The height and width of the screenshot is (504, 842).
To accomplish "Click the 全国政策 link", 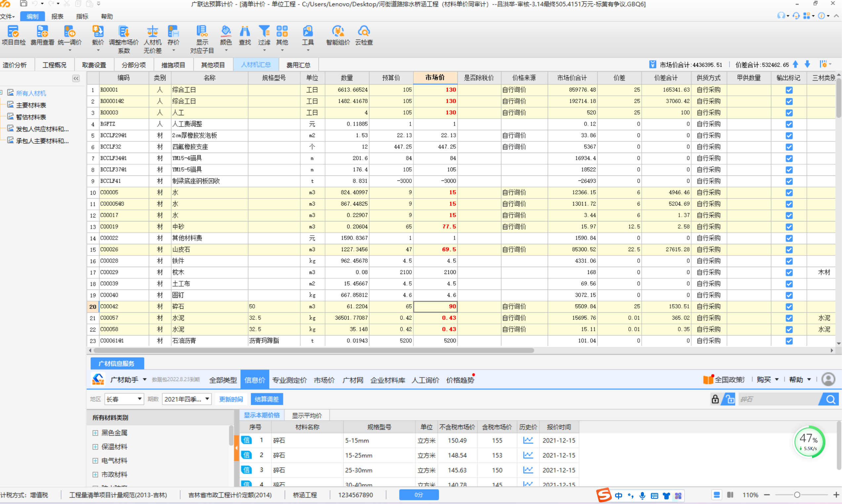I will pos(723,379).
